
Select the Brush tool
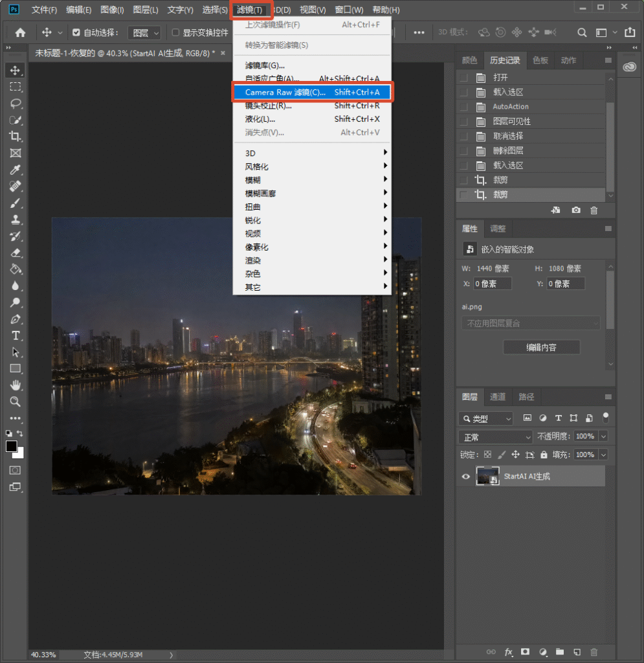(x=16, y=203)
